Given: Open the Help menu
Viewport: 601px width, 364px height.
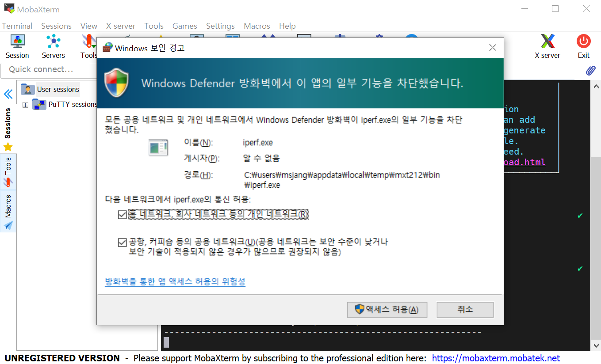Looking at the screenshot, I should coord(287,26).
